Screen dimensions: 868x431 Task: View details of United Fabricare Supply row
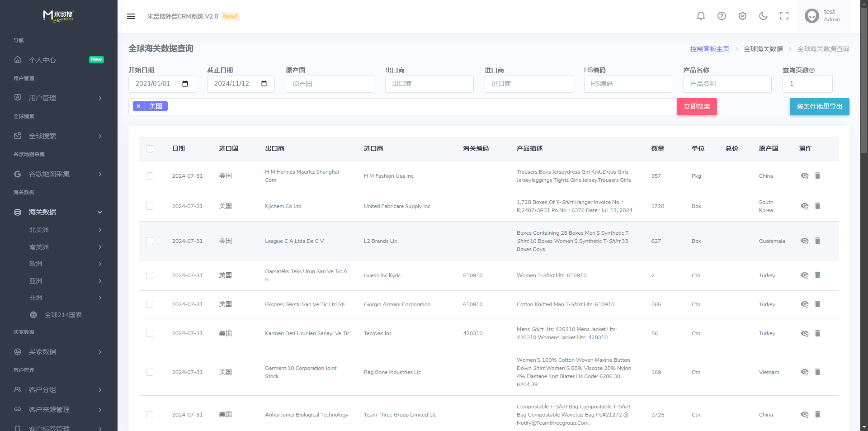[x=805, y=206]
